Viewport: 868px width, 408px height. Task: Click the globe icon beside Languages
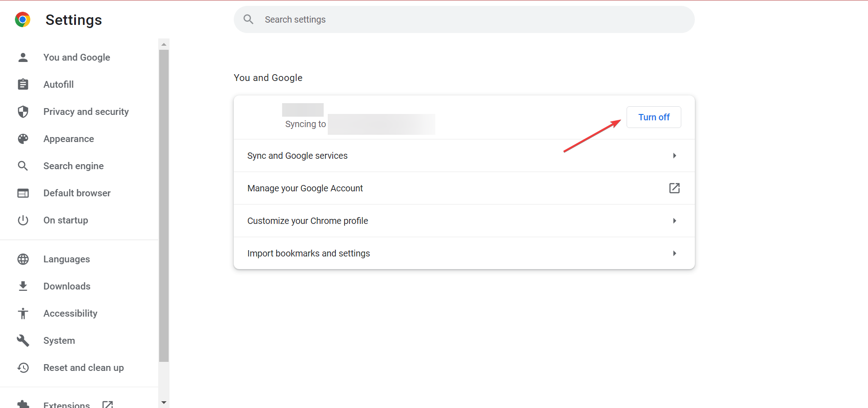tap(23, 259)
